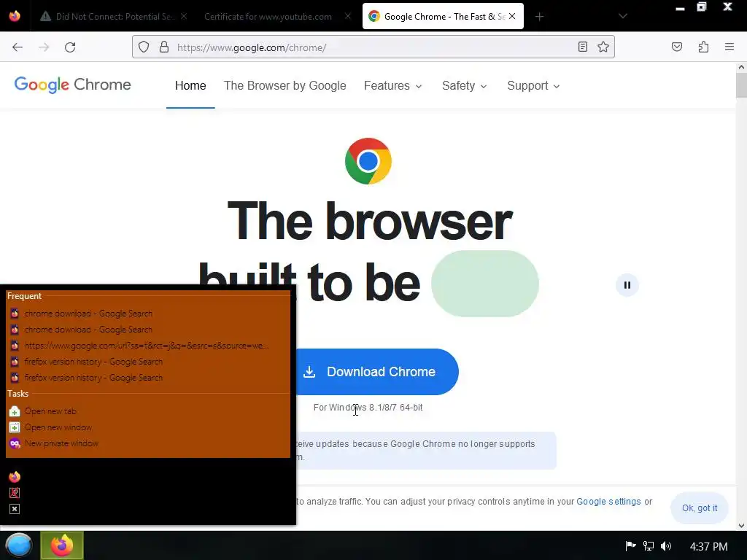The width and height of the screenshot is (747, 560).
Task: Select the Home navigation item
Action: tap(190, 86)
